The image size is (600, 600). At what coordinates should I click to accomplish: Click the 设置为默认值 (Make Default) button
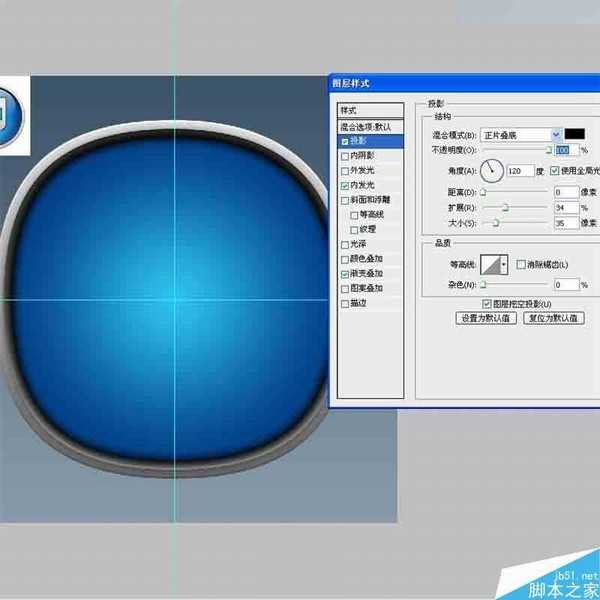[485, 318]
